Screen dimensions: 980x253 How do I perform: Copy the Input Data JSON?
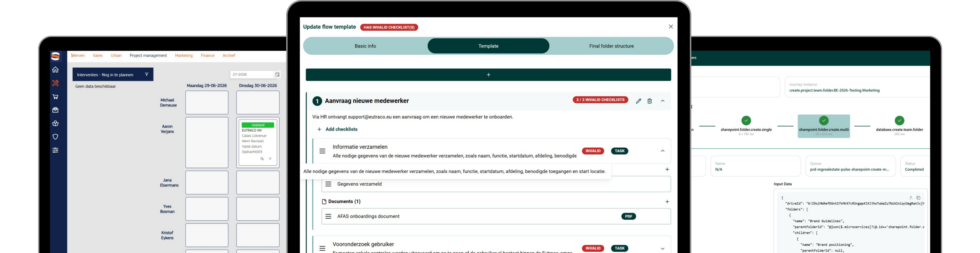pyautogui.click(x=918, y=198)
